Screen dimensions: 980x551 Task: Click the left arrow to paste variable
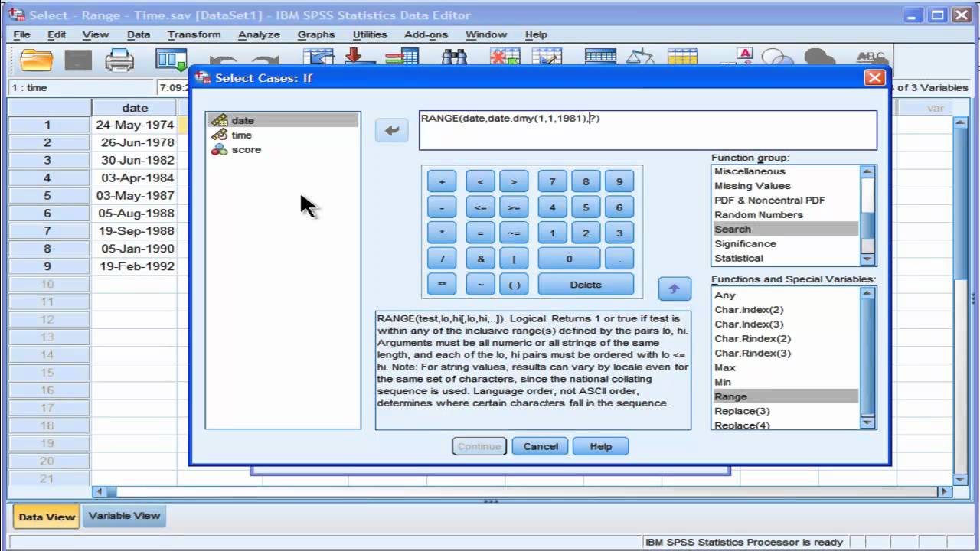click(391, 130)
